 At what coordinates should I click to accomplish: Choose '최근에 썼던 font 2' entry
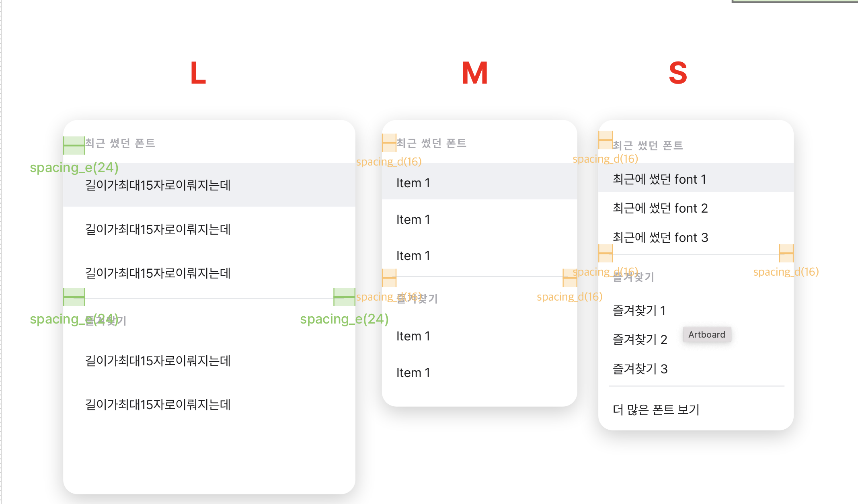(x=696, y=208)
